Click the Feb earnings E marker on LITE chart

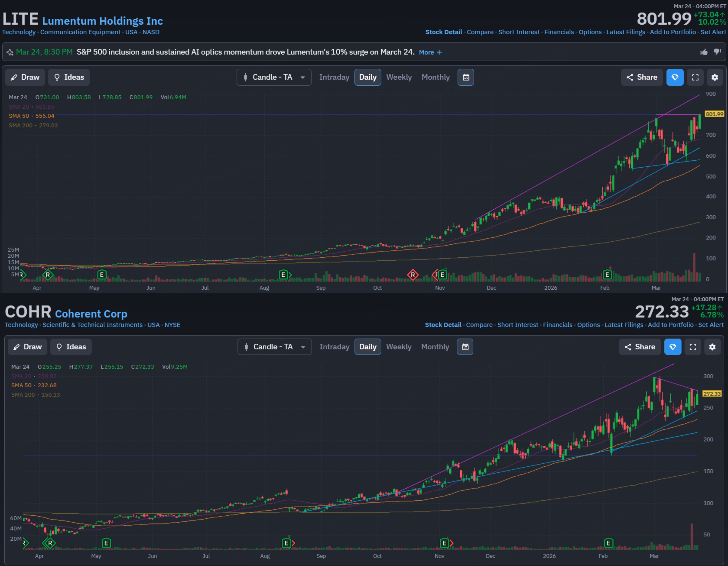tap(607, 275)
